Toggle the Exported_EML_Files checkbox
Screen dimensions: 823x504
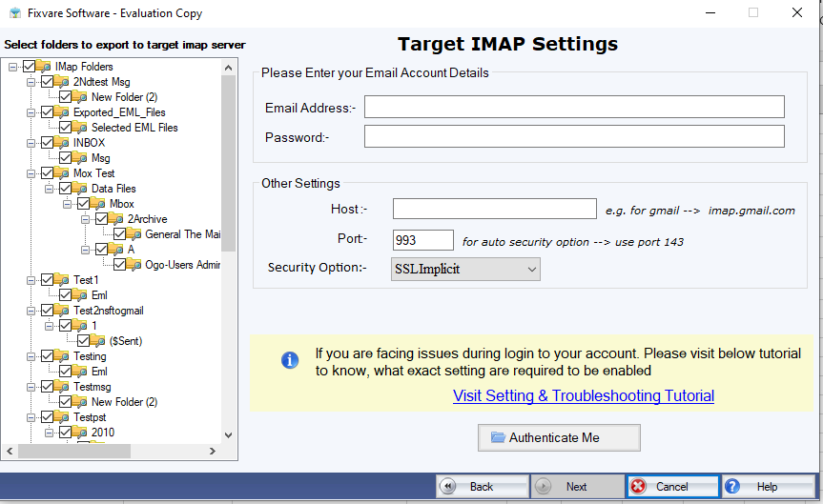pyautogui.click(x=48, y=112)
